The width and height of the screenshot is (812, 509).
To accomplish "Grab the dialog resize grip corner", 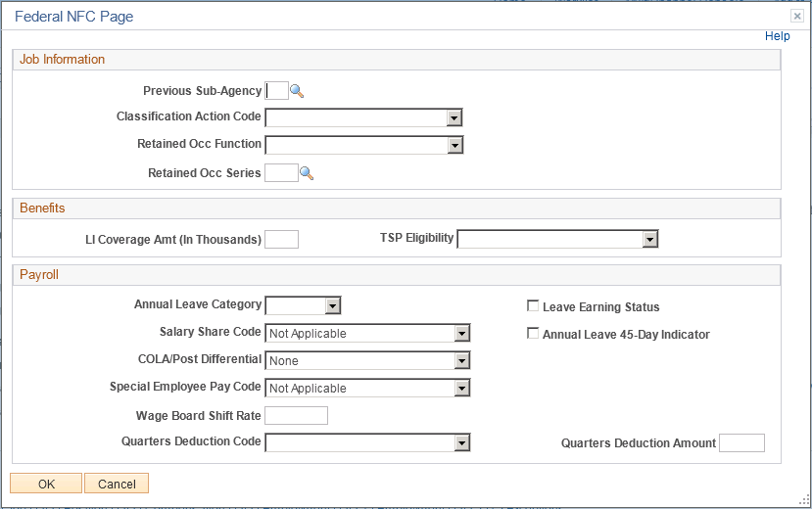I will click(804, 500).
